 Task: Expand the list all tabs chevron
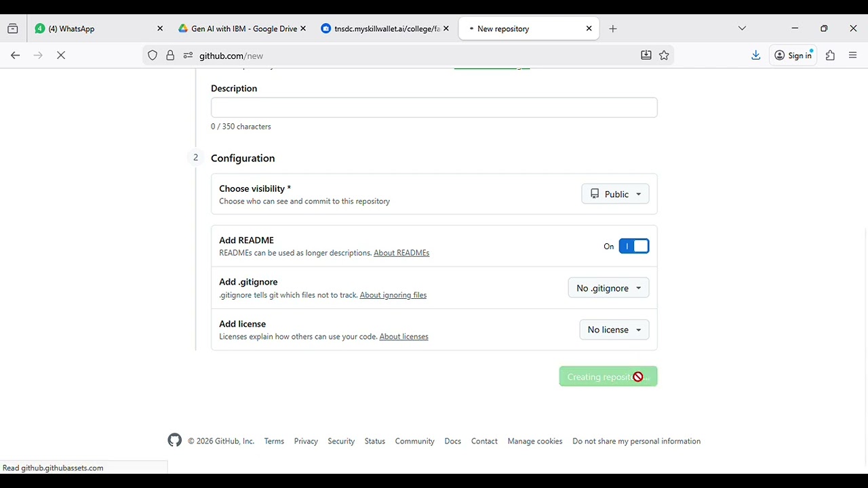point(743,28)
